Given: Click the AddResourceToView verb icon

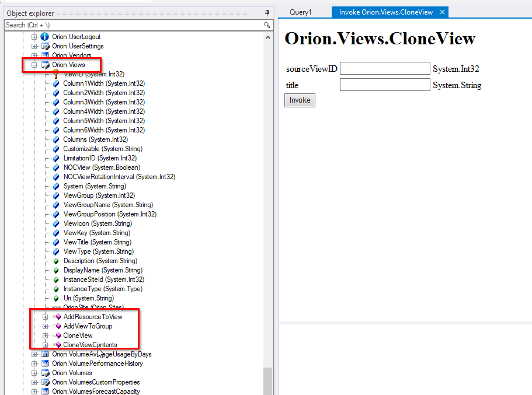Looking at the screenshot, I should (57, 317).
